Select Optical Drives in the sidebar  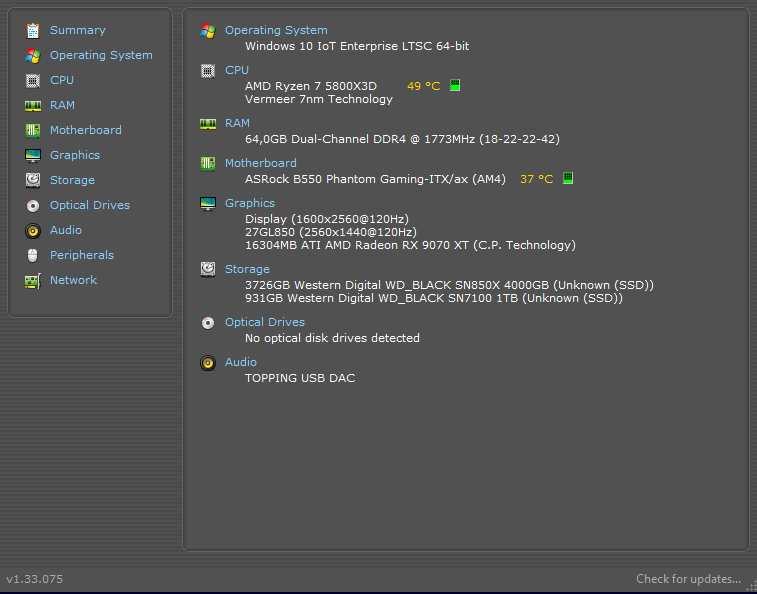point(90,205)
